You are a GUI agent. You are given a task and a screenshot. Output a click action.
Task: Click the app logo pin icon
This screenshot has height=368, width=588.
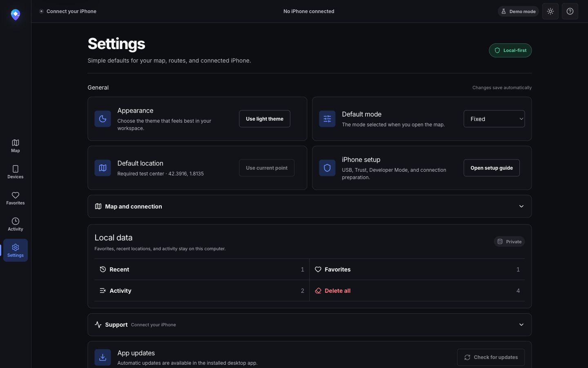[16, 15]
